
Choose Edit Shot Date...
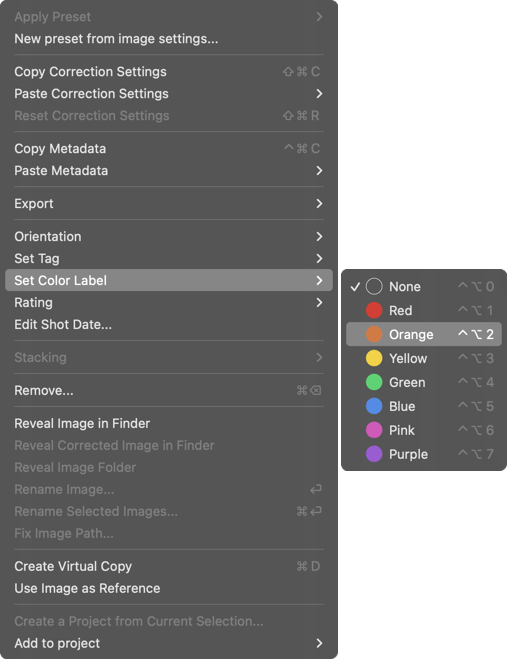[169, 324]
